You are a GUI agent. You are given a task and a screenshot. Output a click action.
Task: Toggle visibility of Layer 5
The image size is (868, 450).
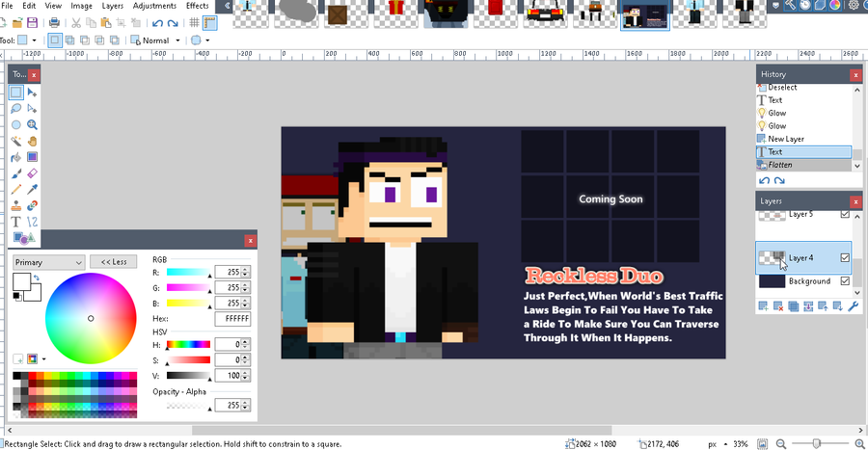pos(845,214)
